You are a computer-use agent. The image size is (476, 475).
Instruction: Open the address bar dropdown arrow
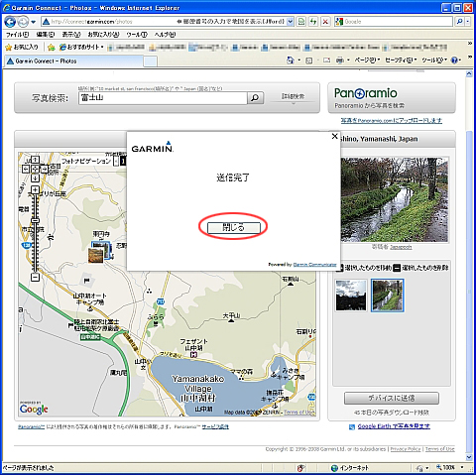pos(290,22)
